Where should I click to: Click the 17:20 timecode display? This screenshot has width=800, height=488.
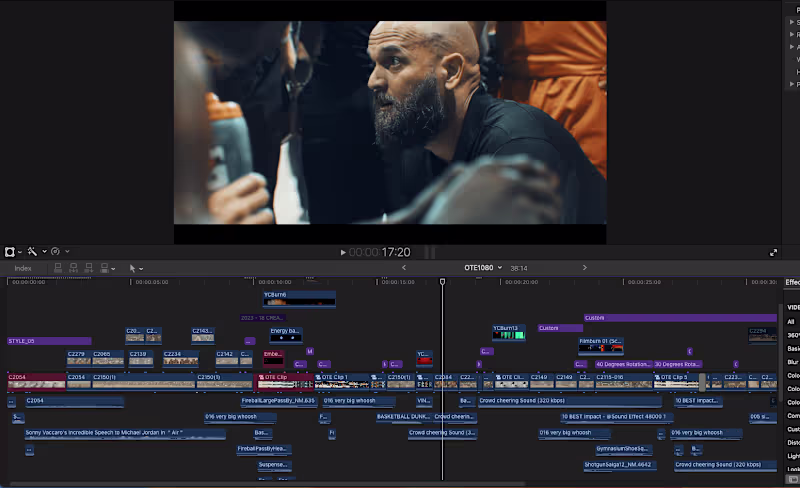(396, 252)
